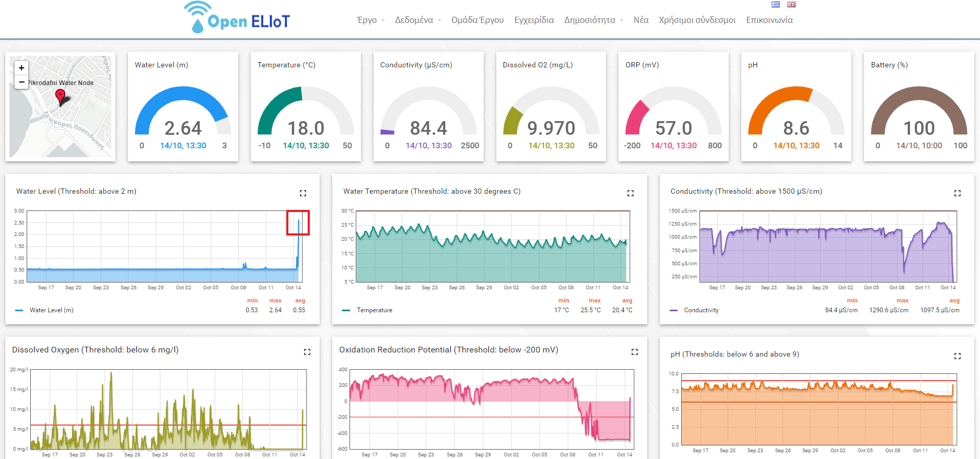This screenshot has height=459, width=980.
Task: Expand Dissolved Oxygen chart to fullscreen
Action: [x=307, y=352]
